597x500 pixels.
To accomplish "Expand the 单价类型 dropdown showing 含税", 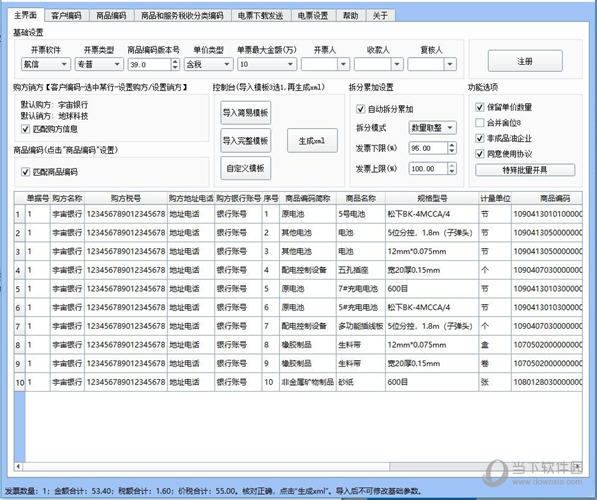I will 208,64.
